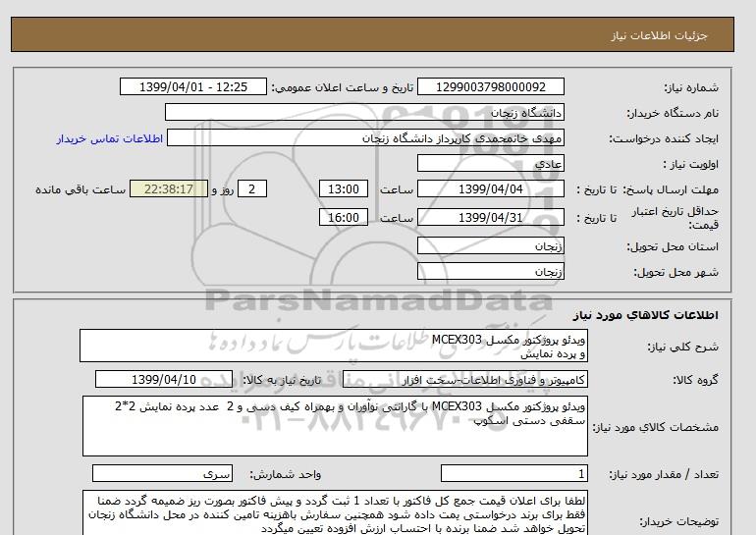Click the نام دستگاه خریدار label

click(673, 113)
